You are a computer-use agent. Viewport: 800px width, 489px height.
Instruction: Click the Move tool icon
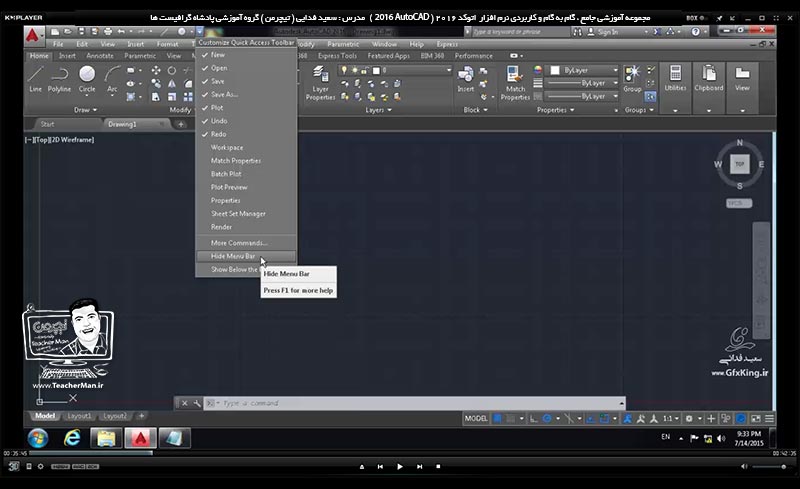pos(156,70)
